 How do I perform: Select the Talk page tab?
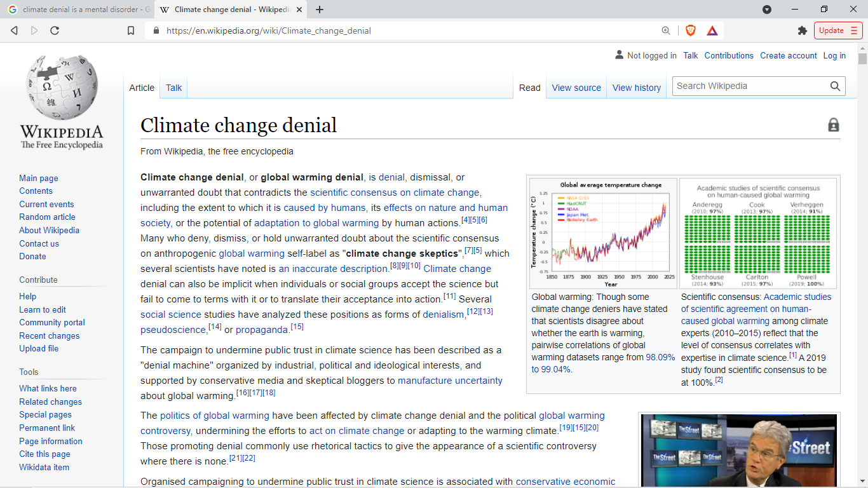coord(174,88)
